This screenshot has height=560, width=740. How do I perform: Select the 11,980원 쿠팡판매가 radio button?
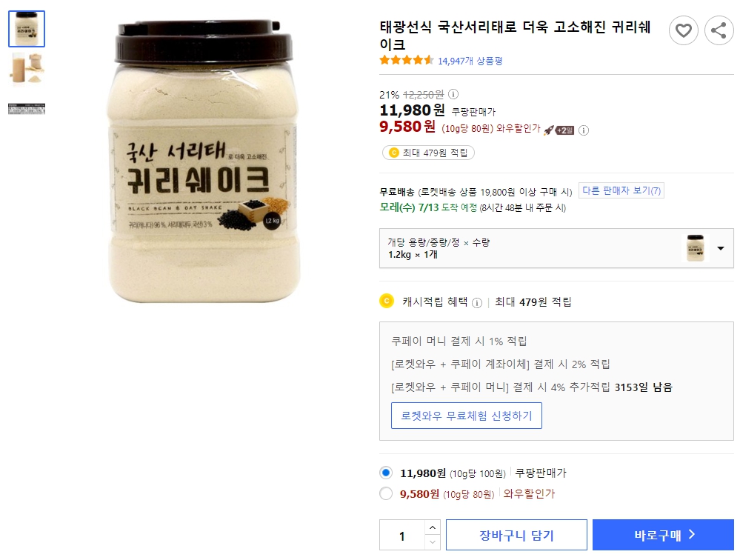385,473
